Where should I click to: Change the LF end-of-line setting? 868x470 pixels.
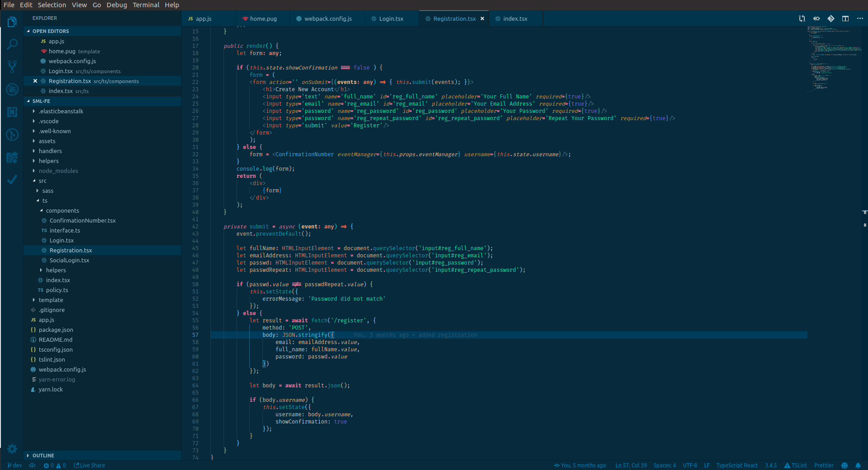pos(707,465)
